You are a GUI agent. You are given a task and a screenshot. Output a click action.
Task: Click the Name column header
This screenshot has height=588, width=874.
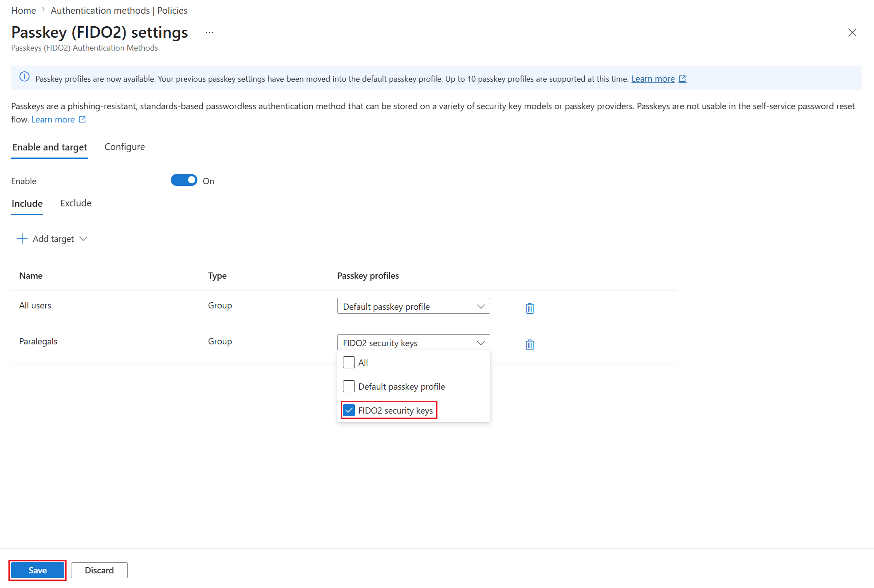coord(31,276)
